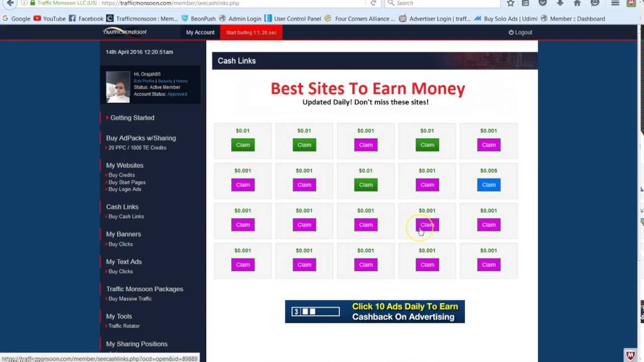644x362 pixels.
Task: Click the red Start Surfing tab
Action: 251,32
